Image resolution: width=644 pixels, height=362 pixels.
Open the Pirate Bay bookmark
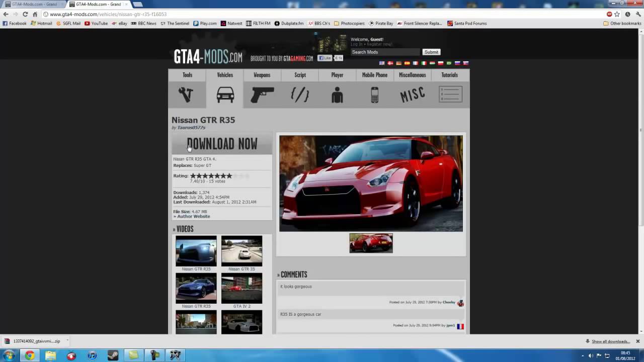pyautogui.click(x=381, y=23)
